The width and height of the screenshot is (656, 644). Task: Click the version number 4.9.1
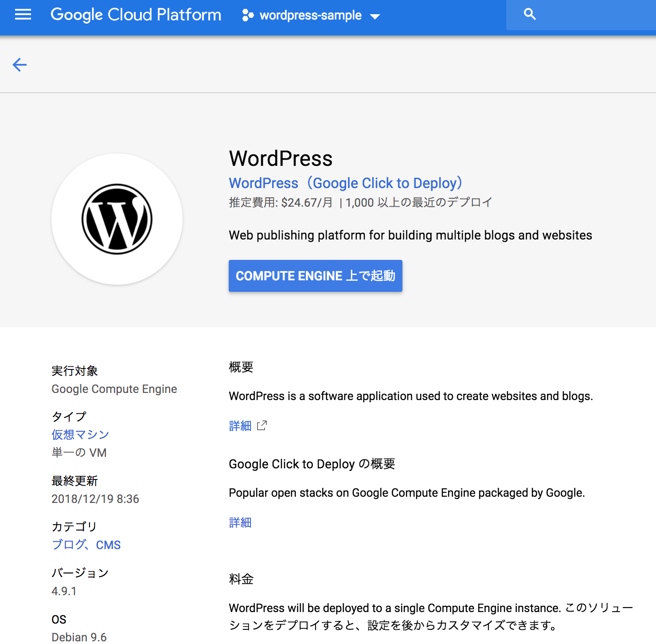point(64,591)
